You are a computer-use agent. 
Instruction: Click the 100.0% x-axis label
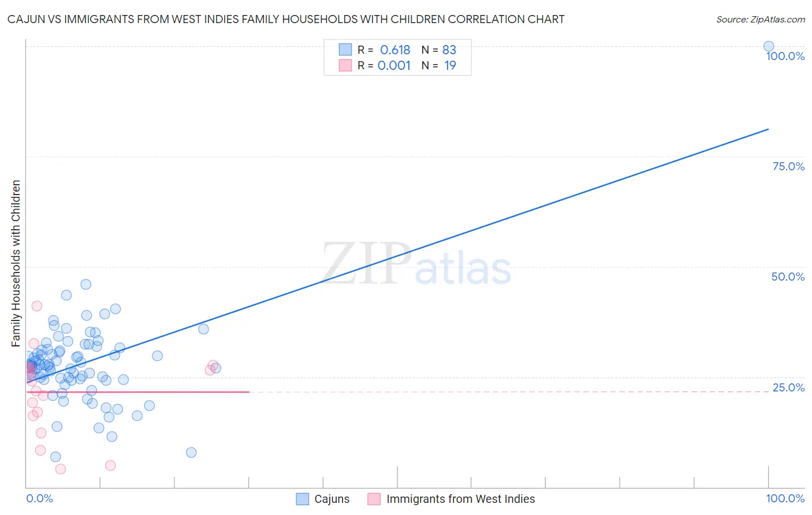785,498
